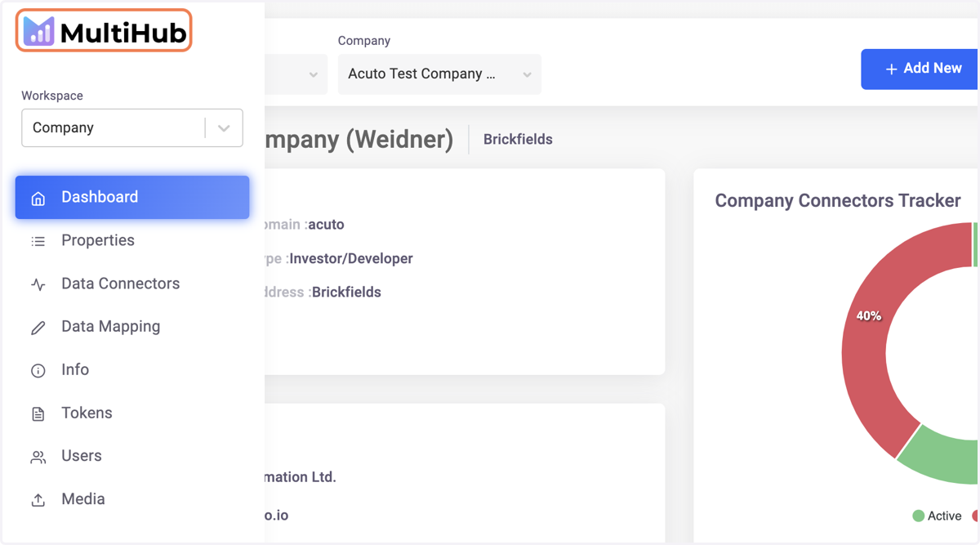Viewport: 980px width, 545px height.
Task: Open the partially hidden dropdown left of Company
Action: (x=296, y=74)
